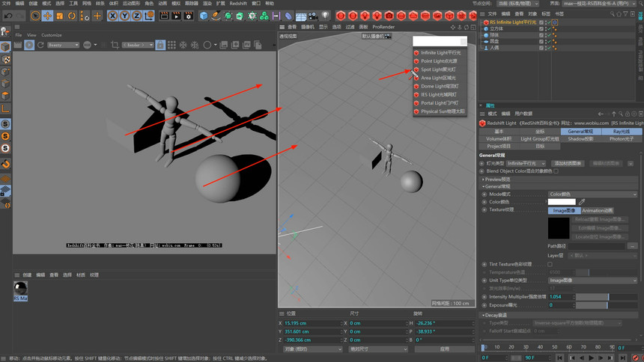Viewport: 644px width, 362px height.
Task: Click the coordinate system icon
Action: 149,16
